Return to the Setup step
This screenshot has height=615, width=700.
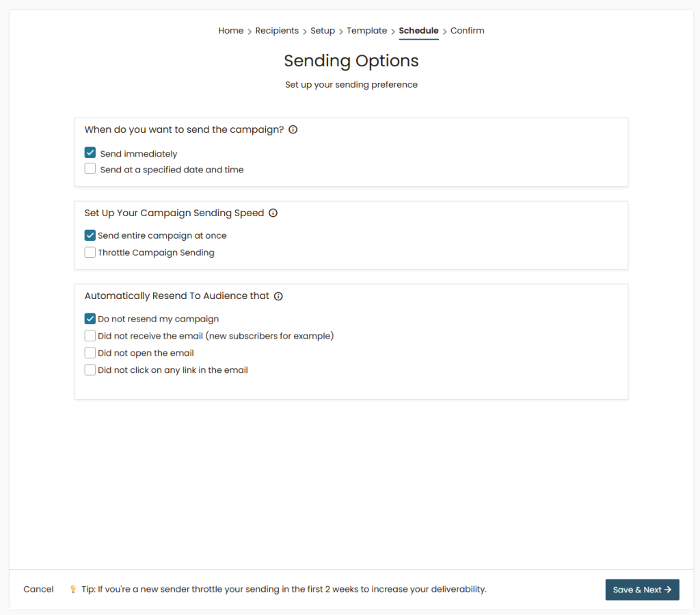323,31
